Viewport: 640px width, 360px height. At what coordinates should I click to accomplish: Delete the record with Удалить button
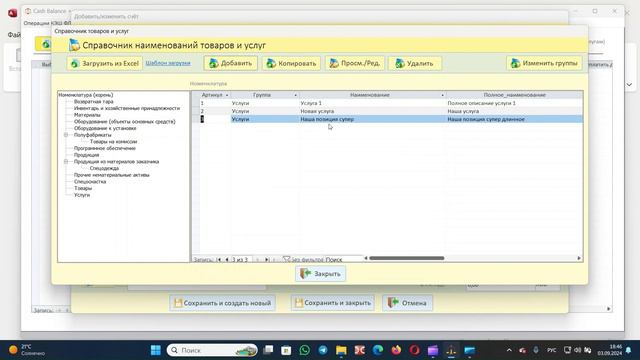pyautogui.click(x=415, y=63)
